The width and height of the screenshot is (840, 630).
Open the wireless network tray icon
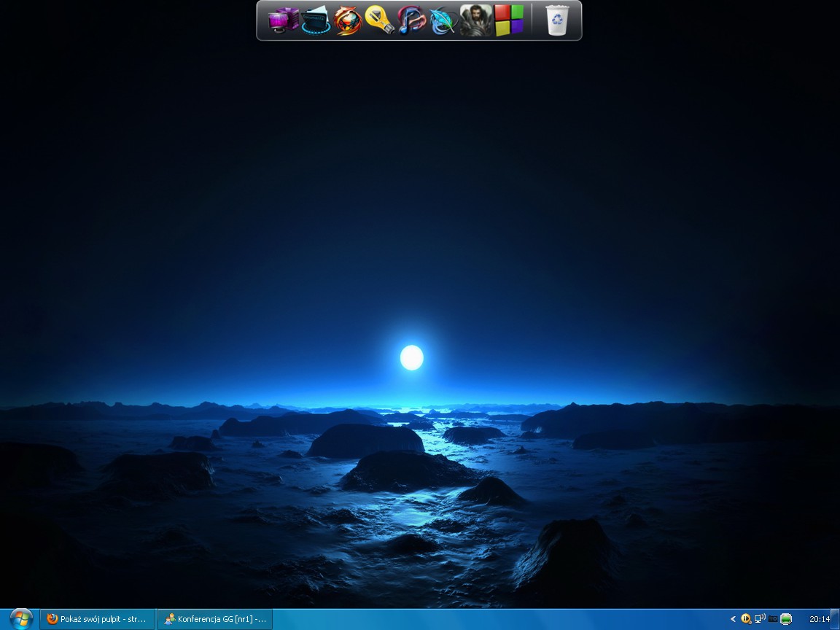coord(760,619)
